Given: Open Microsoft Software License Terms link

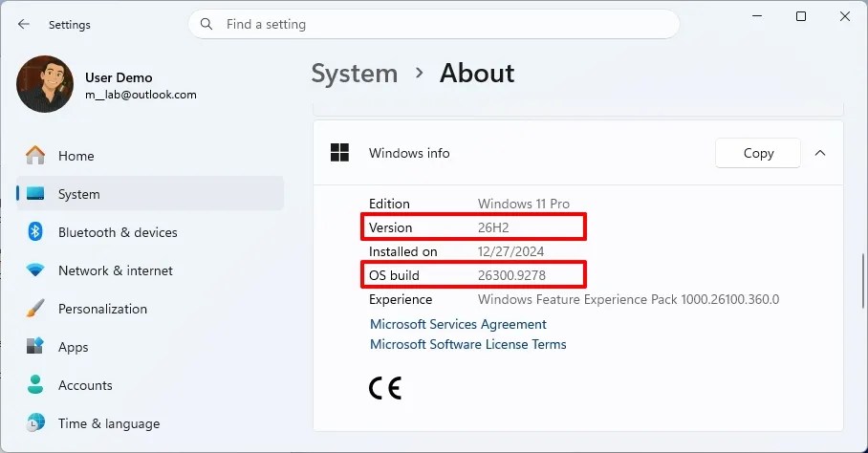Looking at the screenshot, I should pos(467,344).
